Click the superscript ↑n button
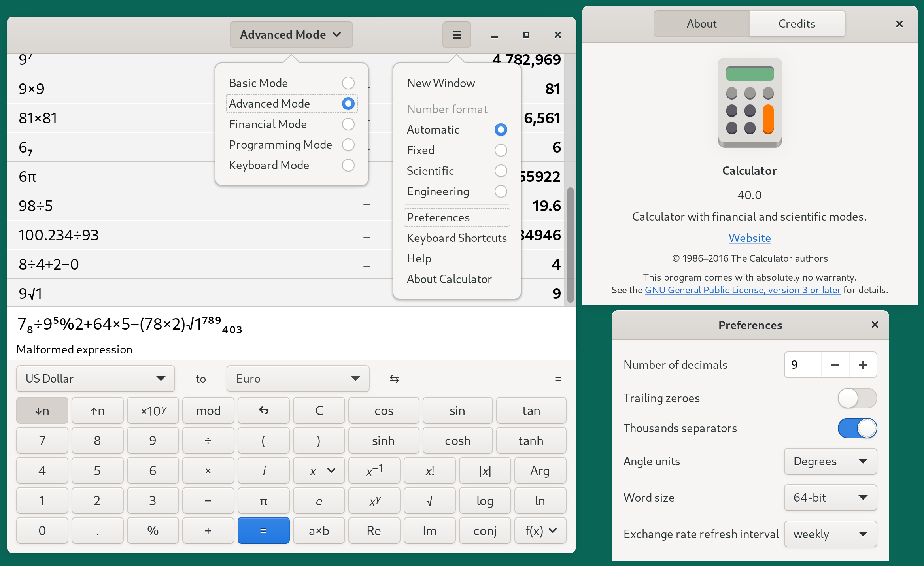 (98, 411)
